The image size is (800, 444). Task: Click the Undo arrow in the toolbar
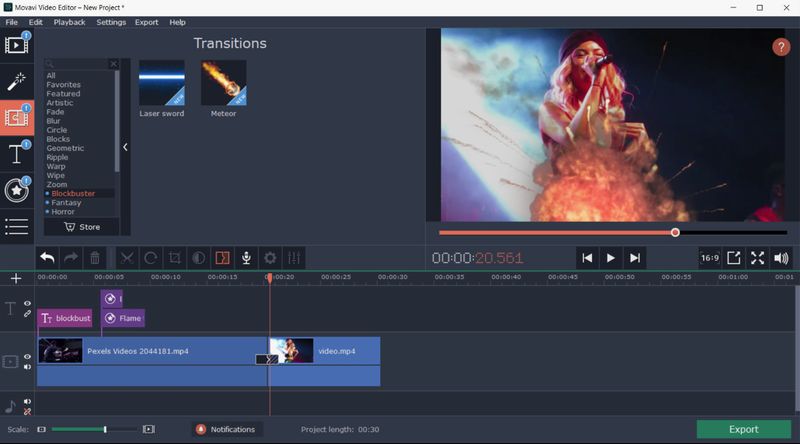(47, 257)
